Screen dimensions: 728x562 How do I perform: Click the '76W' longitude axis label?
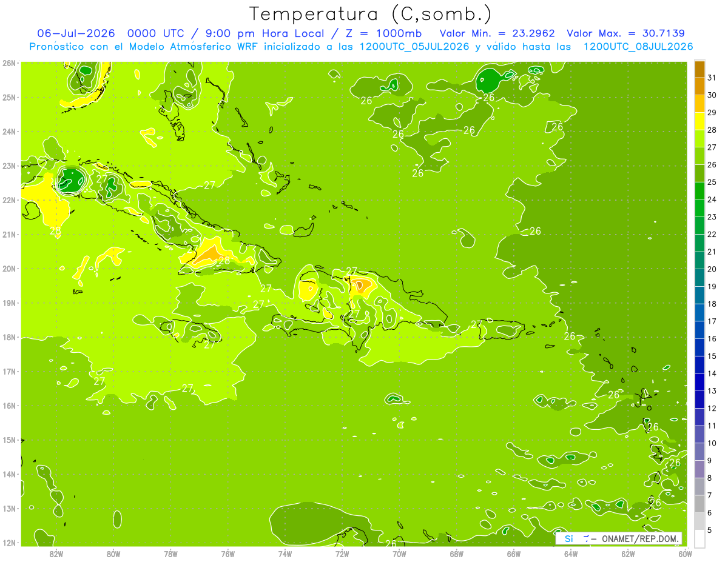(x=228, y=554)
